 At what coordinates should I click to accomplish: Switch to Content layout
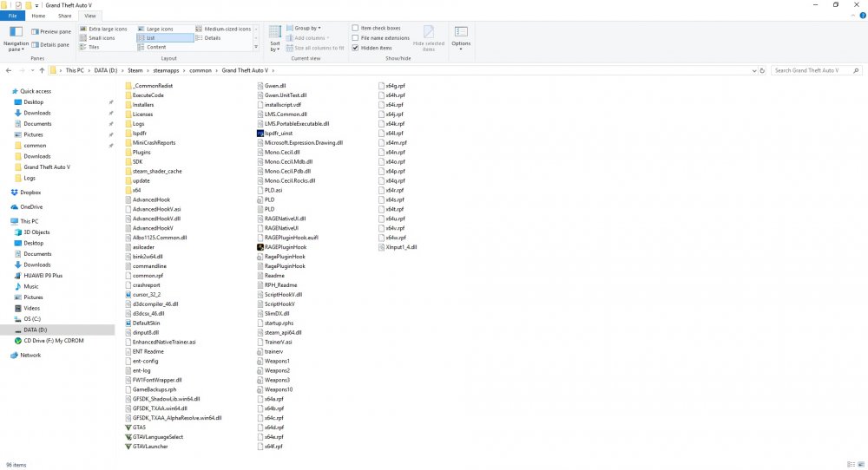(x=152, y=48)
